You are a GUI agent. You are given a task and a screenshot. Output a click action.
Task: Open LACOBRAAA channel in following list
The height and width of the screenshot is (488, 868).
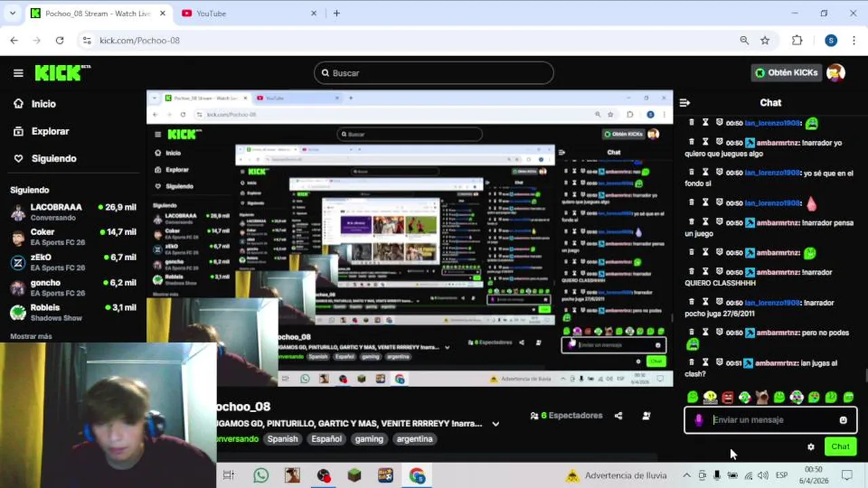[73, 212]
